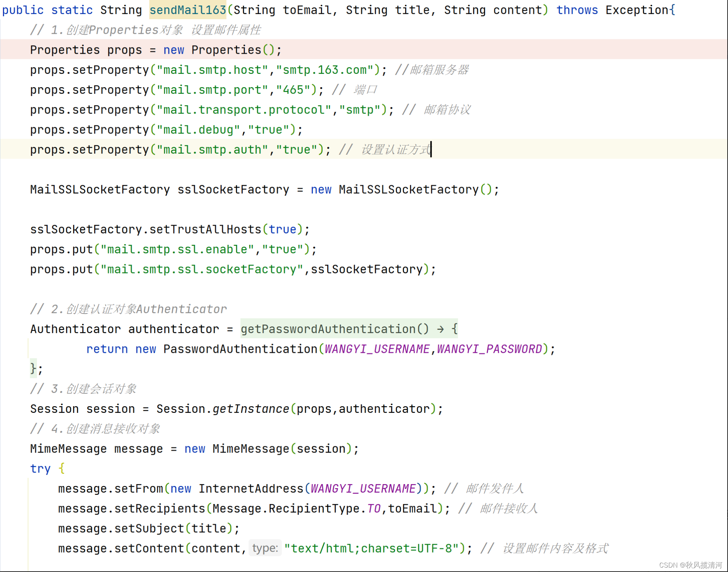Click the RecipientType.TO constant
The width and height of the screenshot is (728, 572).
click(x=374, y=508)
